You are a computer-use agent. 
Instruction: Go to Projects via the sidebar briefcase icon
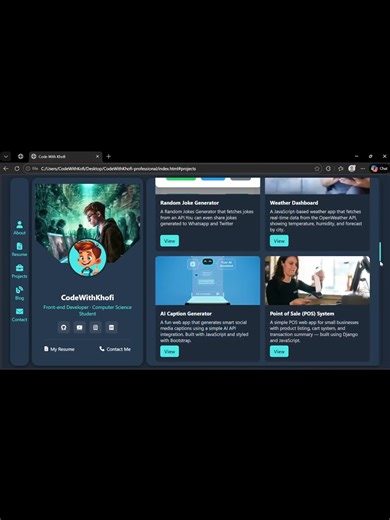pyautogui.click(x=19, y=271)
